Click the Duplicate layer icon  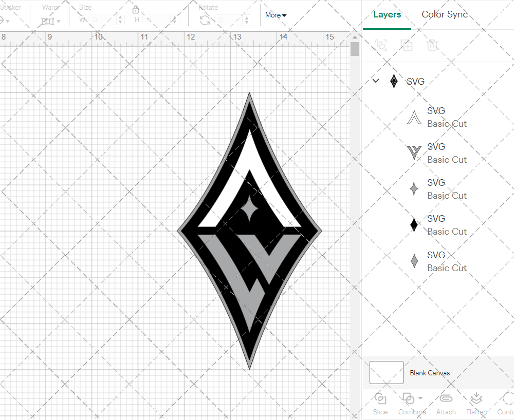[x=407, y=45]
